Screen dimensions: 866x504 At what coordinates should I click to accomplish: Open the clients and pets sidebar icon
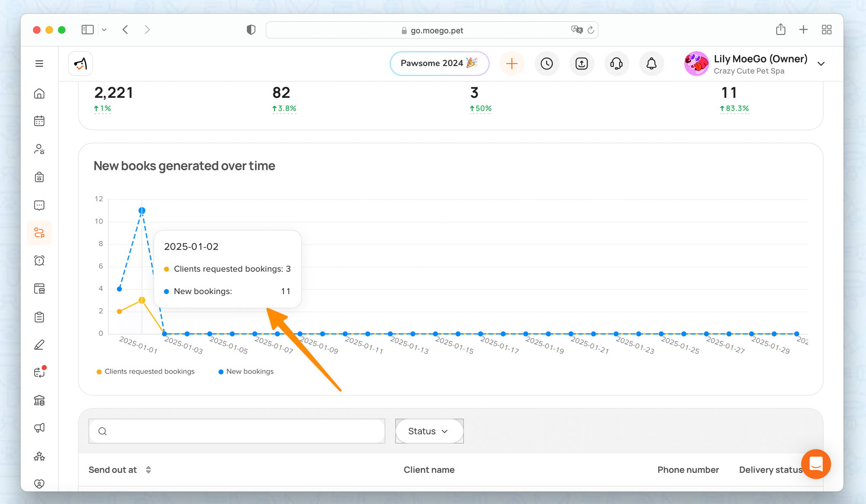[x=39, y=149]
